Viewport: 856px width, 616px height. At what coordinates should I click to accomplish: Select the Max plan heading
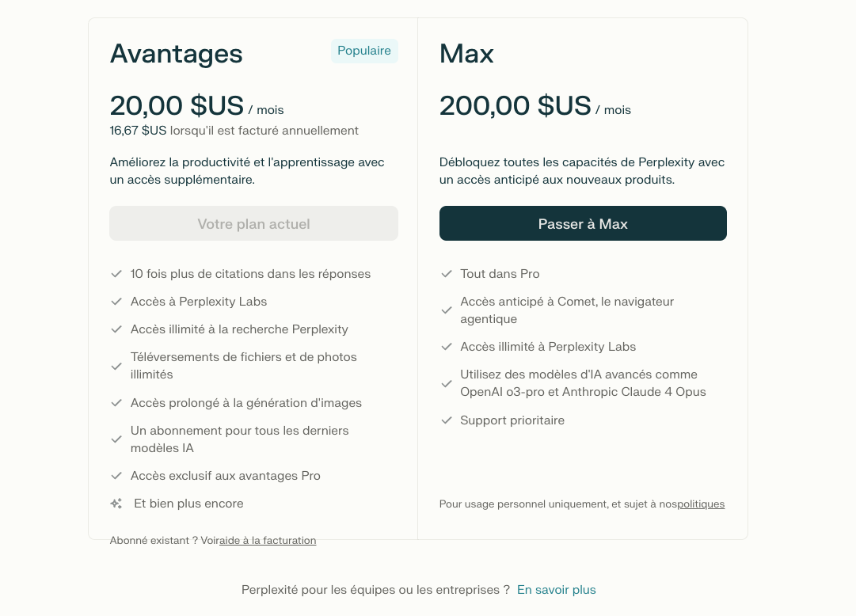click(466, 54)
